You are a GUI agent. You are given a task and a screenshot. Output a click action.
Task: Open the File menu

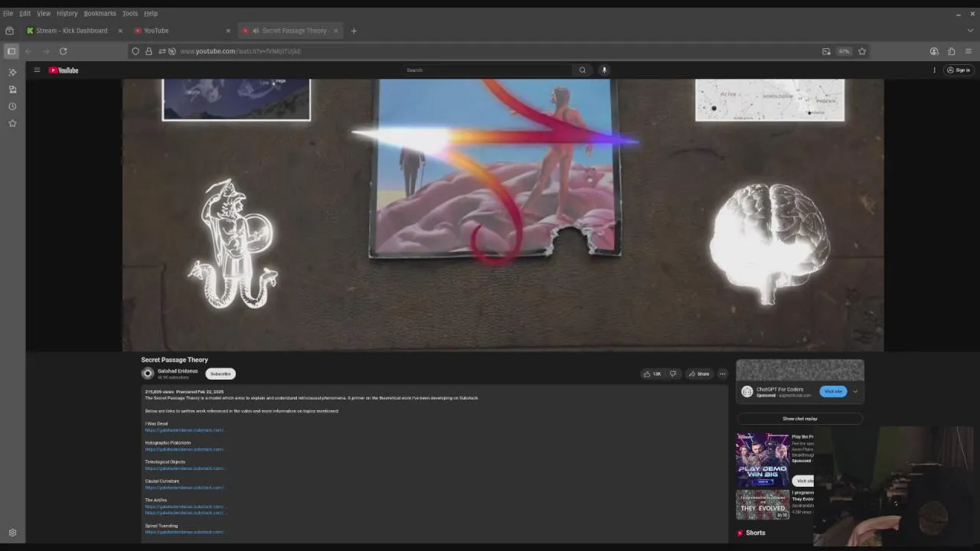click(8, 13)
